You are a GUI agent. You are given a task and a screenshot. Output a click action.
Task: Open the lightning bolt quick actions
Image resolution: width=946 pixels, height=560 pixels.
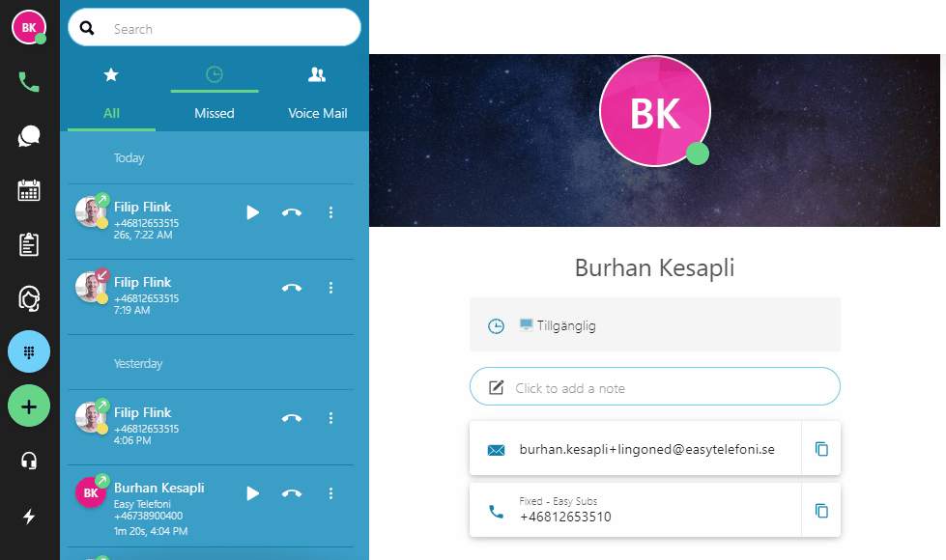click(x=29, y=516)
